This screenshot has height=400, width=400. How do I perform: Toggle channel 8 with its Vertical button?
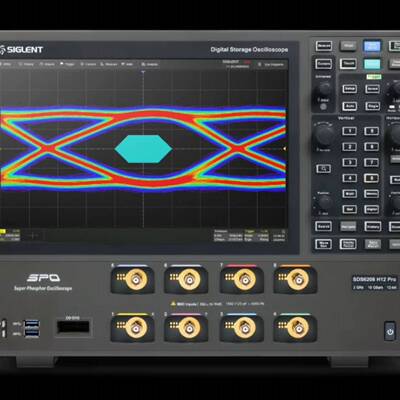(371, 178)
